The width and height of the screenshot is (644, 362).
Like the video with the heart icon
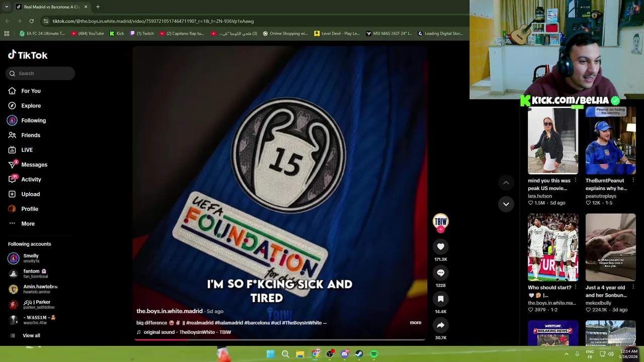[440, 246]
